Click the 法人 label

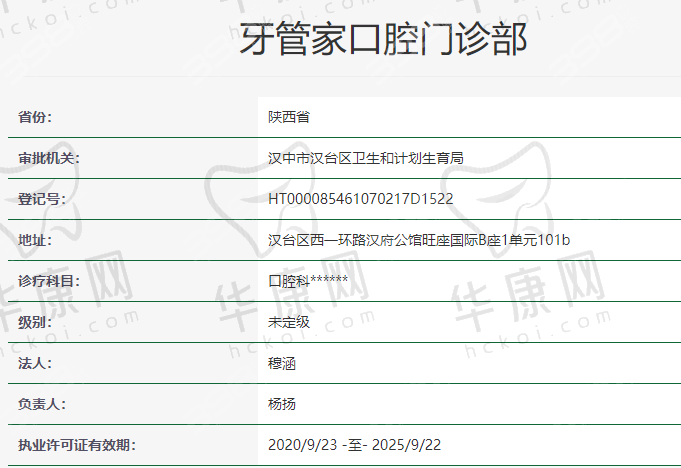click(x=35, y=363)
